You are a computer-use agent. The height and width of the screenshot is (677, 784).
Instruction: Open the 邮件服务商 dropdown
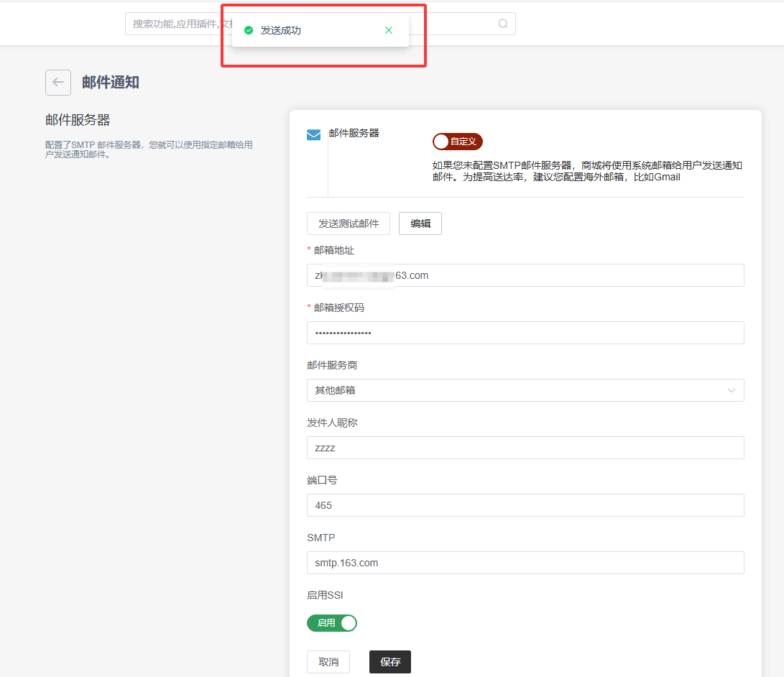click(x=525, y=390)
